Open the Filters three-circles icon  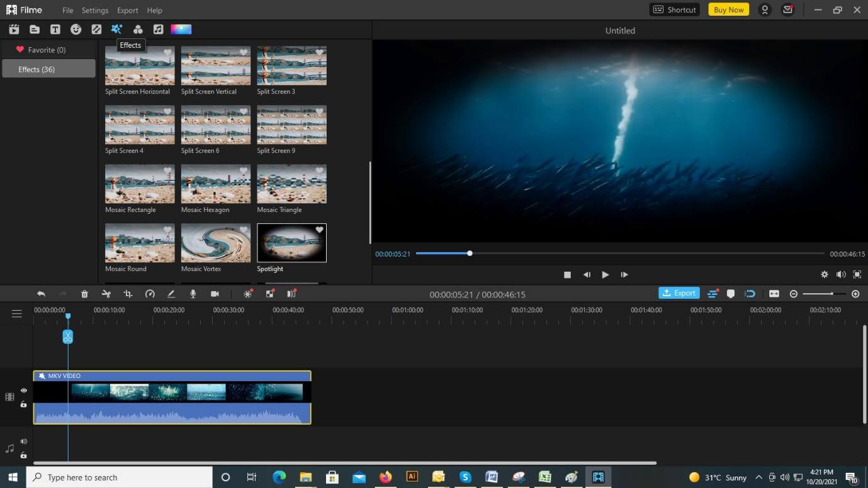click(138, 29)
